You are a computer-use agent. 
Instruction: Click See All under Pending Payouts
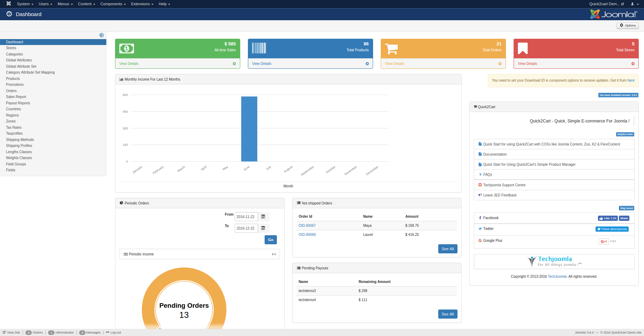tap(447, 314)
